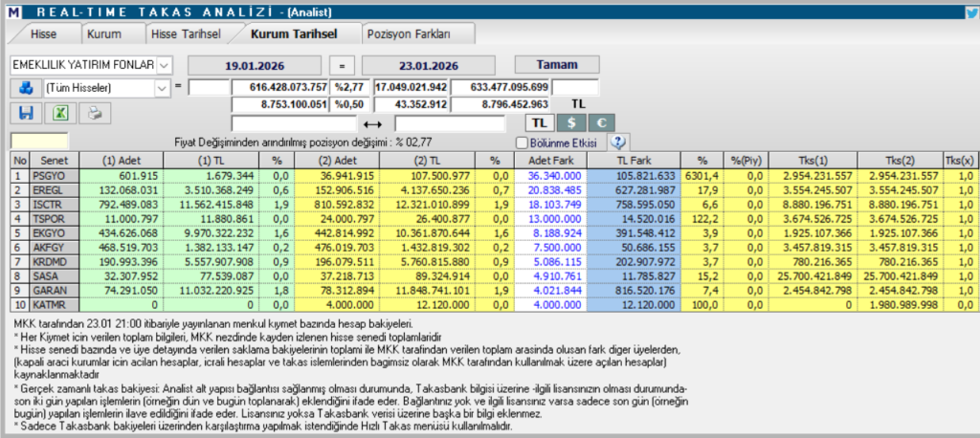The height and width of the screenshot is (438, 980).
Task: Switch currency to TL
Action: click(x=539, y=123)
